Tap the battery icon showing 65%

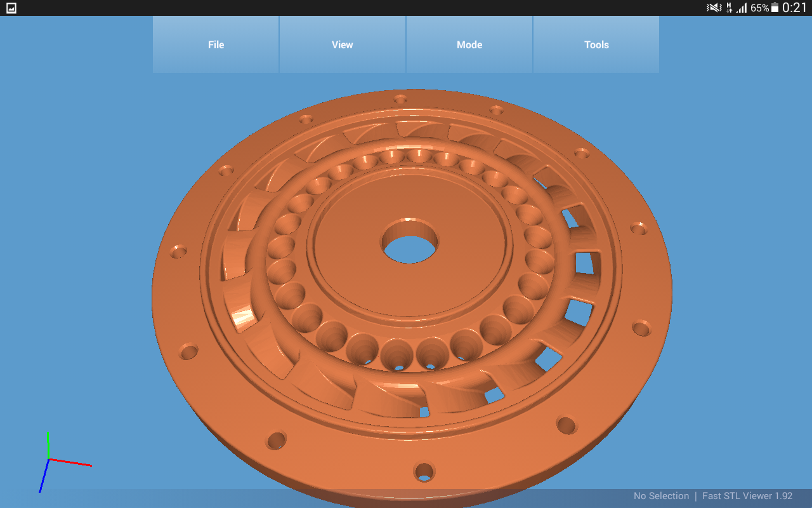click(x=775, y=8)
